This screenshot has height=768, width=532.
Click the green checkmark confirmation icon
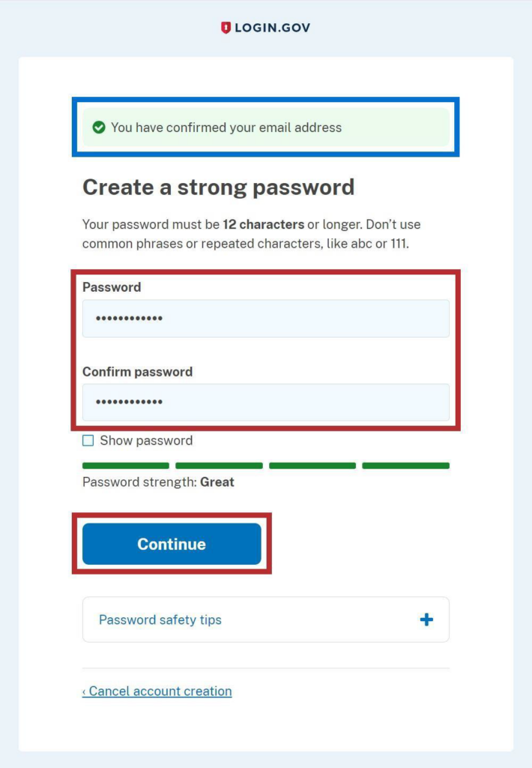98,127
